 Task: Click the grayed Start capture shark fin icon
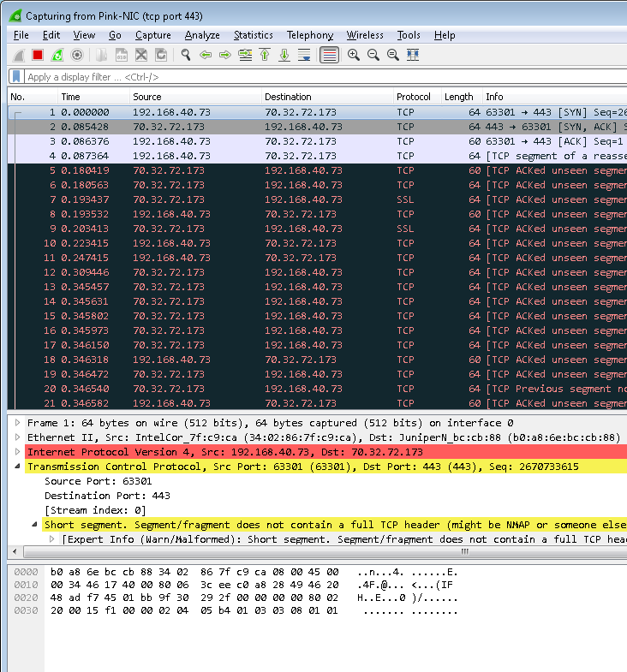19,55
